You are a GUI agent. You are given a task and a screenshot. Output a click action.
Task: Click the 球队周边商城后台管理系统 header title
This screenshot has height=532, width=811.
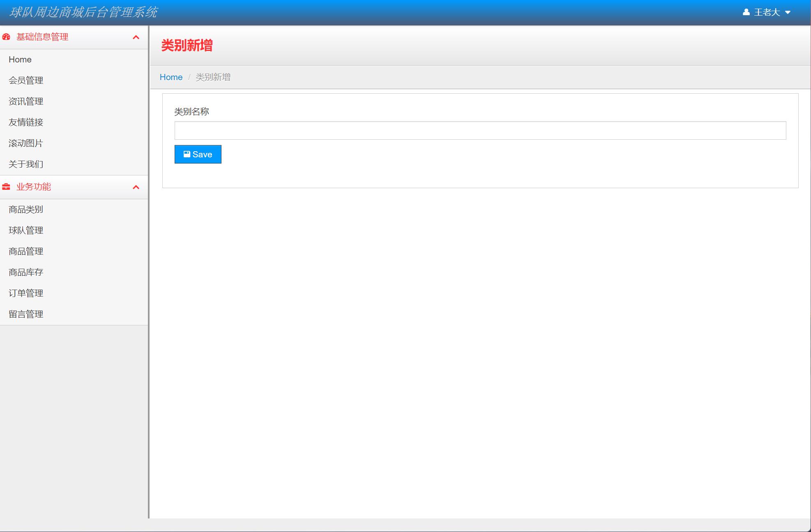pyautogui.click(x=83, y=12)
